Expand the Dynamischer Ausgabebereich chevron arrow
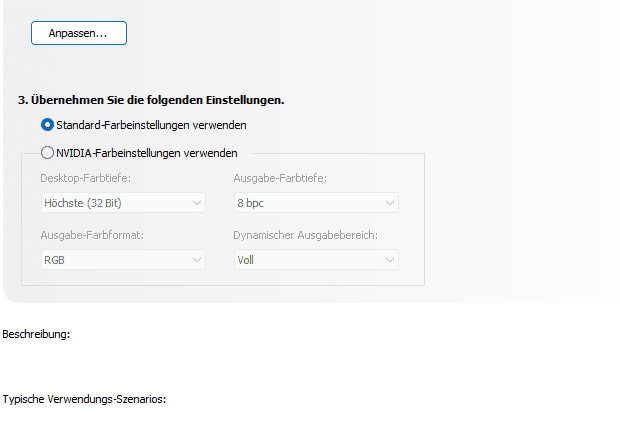The image size is (620, 436). click(389, 259)
